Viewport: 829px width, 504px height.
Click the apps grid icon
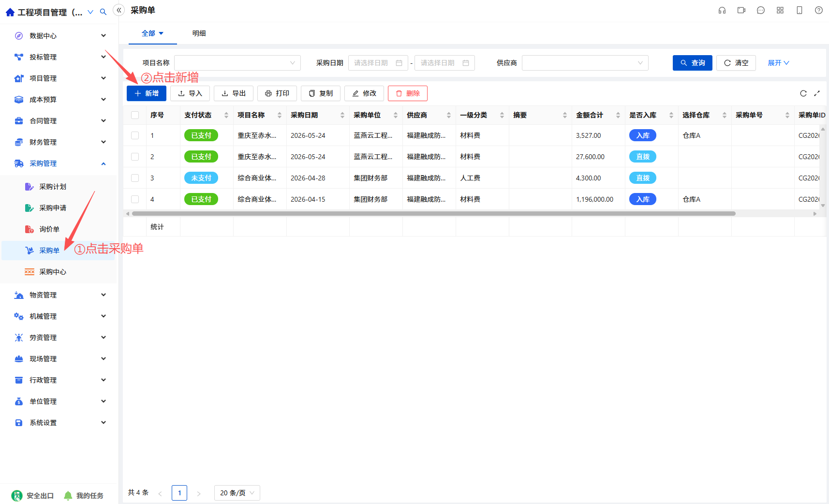(780, 10)
